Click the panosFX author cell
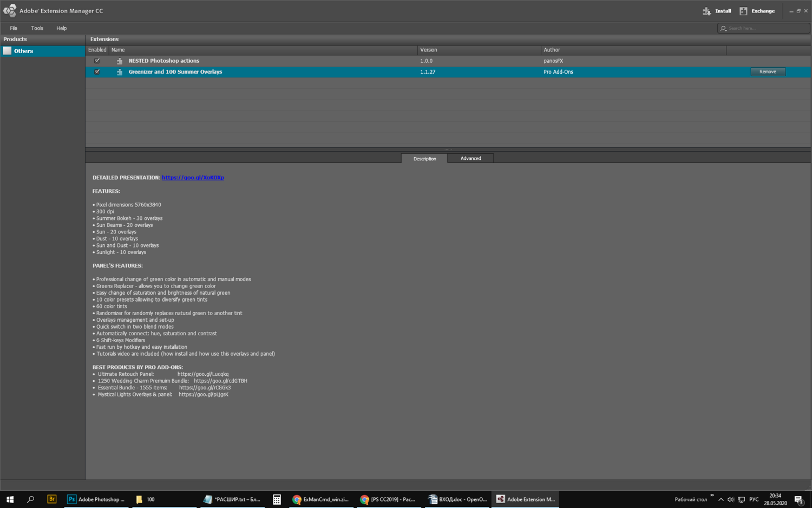This screenshot has height=508, width=812. click(x=553, y=61)
